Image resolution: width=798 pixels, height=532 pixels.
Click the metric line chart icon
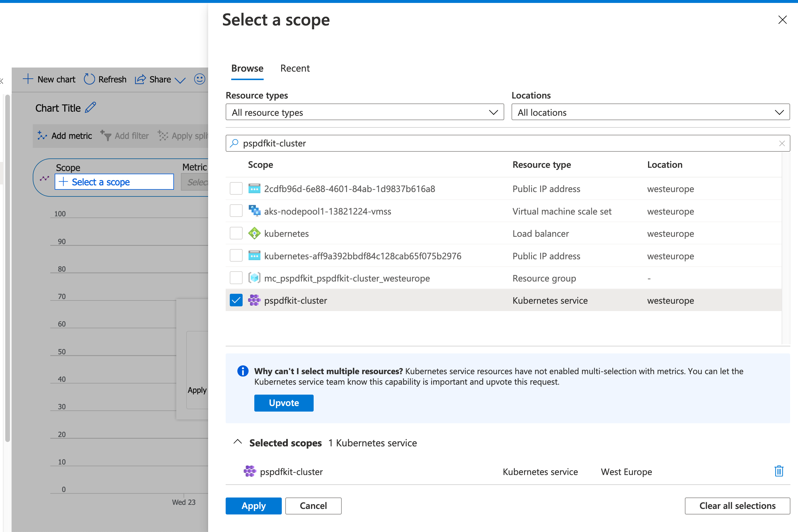pos(44,178)
